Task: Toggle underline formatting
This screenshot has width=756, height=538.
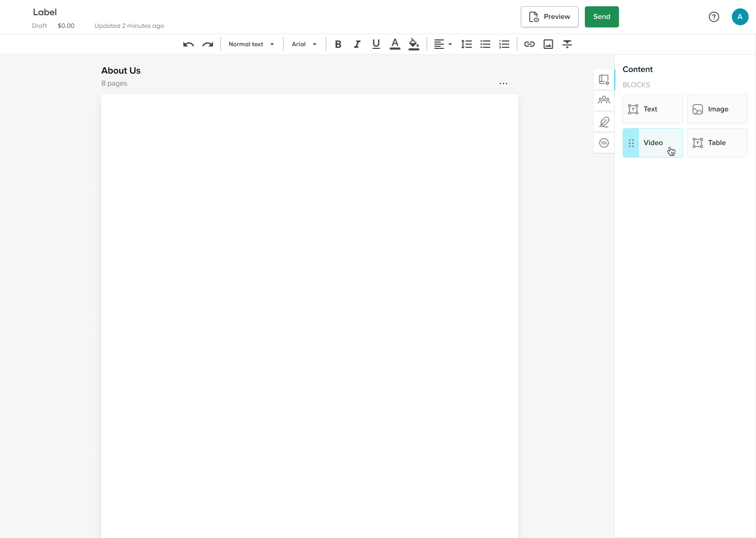Action: [376, 44]
